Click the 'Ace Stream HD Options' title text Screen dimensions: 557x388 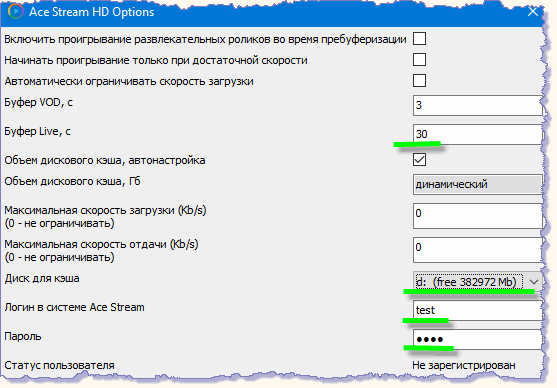click(92, 12)
